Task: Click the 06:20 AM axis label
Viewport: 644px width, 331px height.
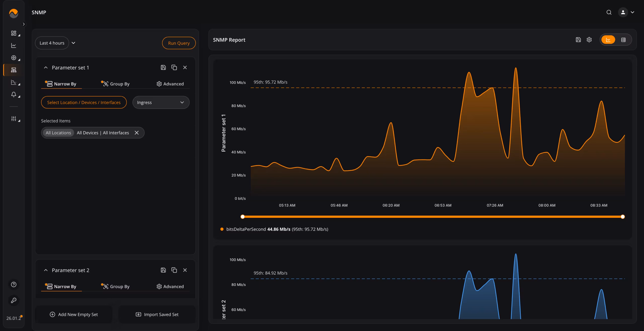Action: click(x=391, y=205)
